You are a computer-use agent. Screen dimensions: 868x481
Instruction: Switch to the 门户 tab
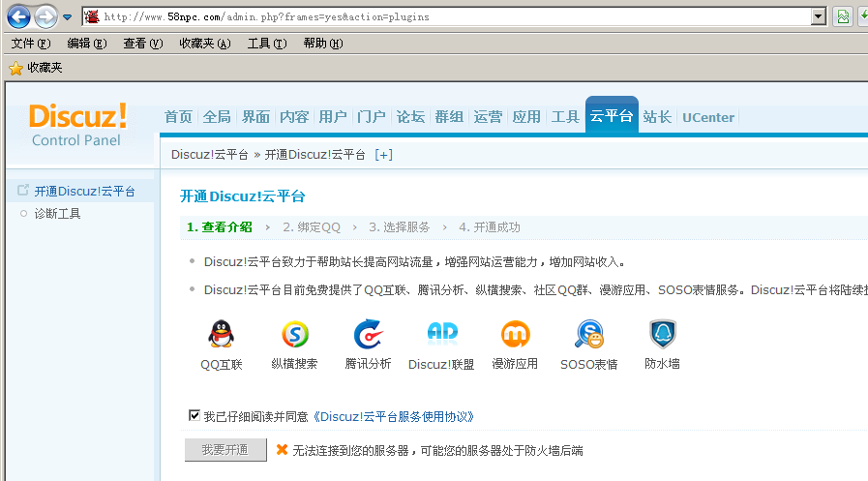pos(372,117)
